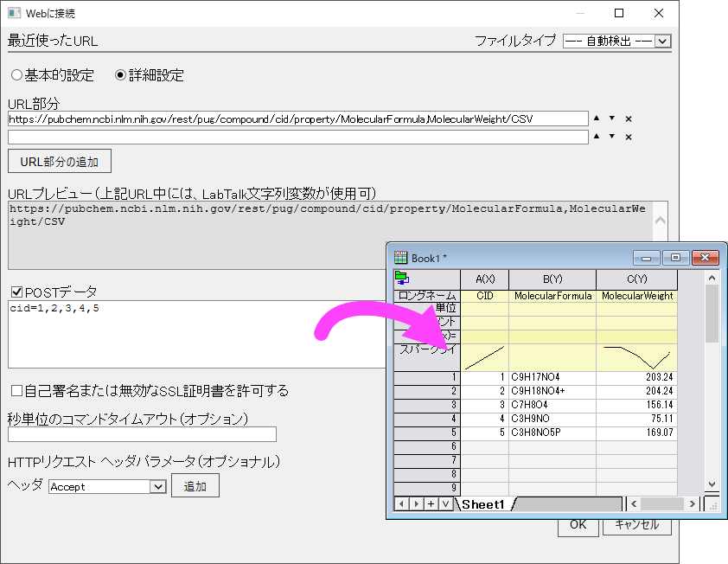
Task: Click the Book1 data connector icon
Action: [x=401, y=278]
